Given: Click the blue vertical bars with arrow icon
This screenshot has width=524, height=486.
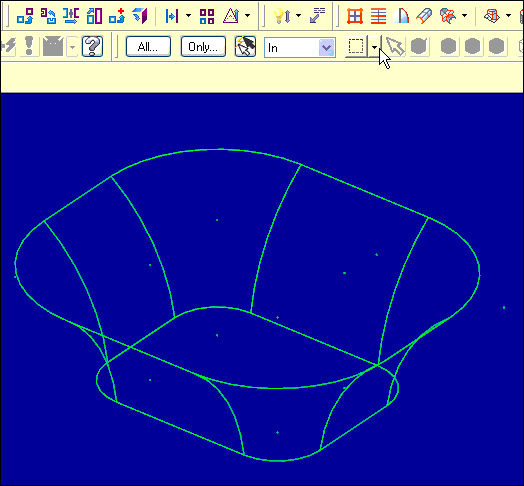Looking at the screenshot, I should click(172, 16).
